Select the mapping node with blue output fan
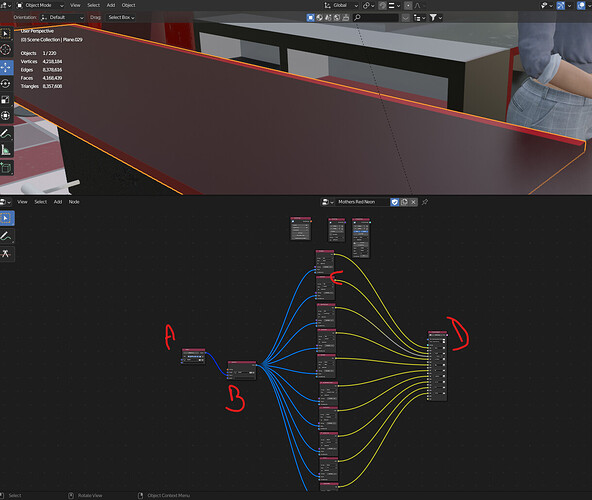This screenshot has height=500, width=592. (x=242, y=370)
